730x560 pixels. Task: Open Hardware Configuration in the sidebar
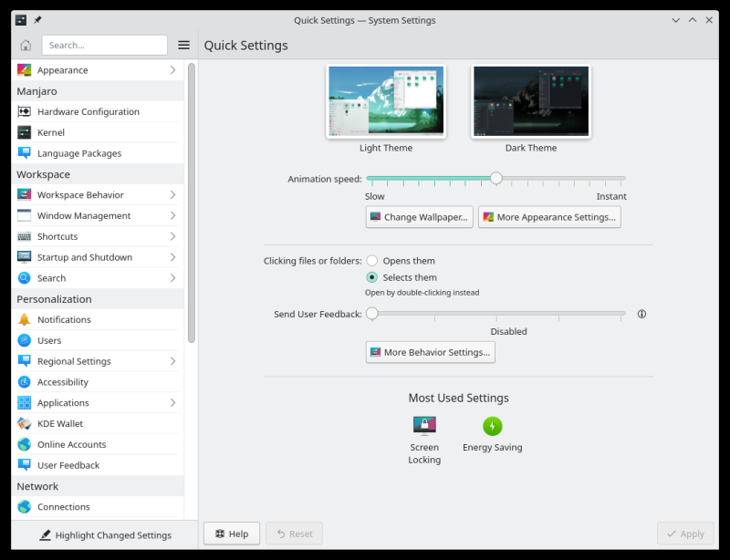tap(88, 111)
